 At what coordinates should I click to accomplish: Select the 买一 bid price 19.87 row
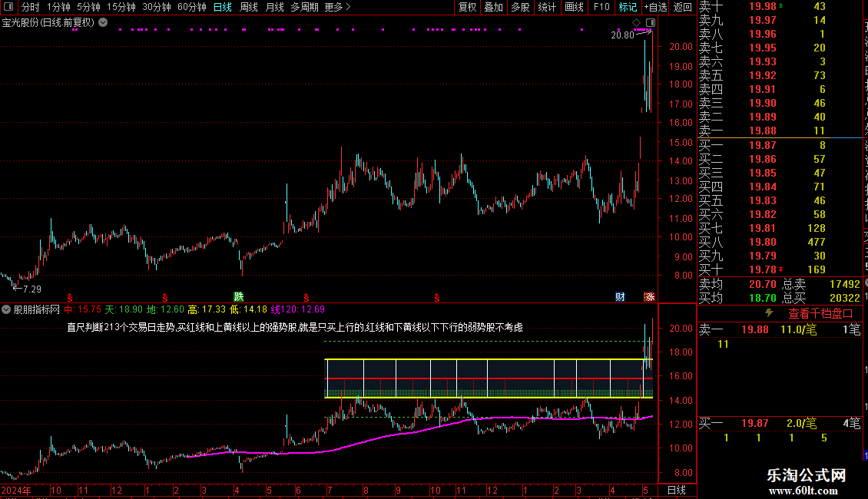point(780,145)
